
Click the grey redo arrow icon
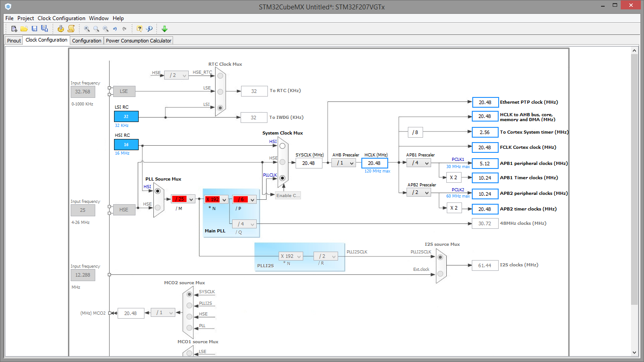click(x=124, y=29)
